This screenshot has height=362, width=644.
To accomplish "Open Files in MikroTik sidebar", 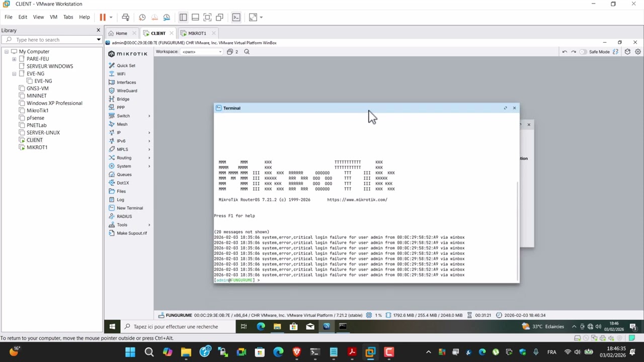I will point(121,191).
